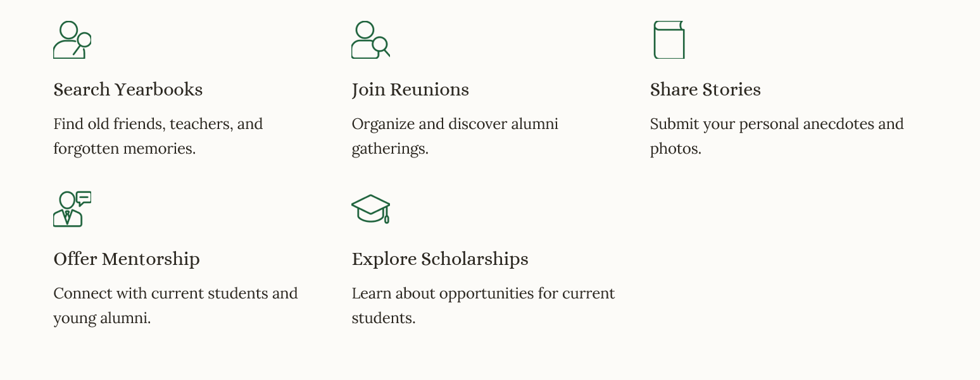Open the Explore Scholarships heading

point(440,259)
